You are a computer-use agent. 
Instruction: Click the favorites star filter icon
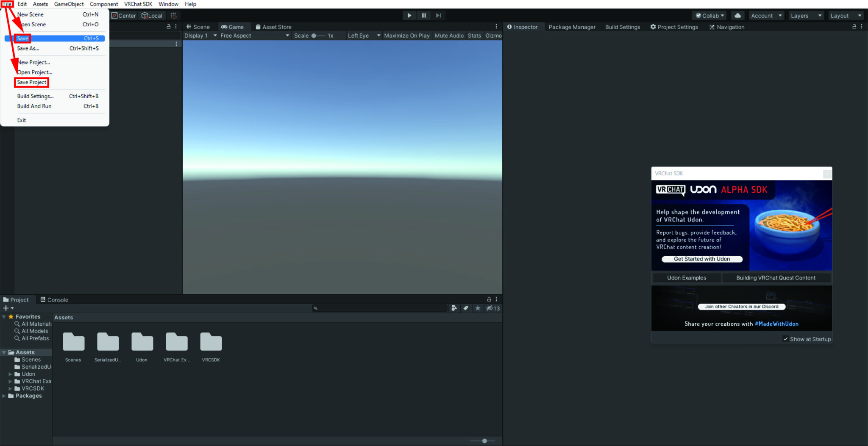(x=478, y=308)
